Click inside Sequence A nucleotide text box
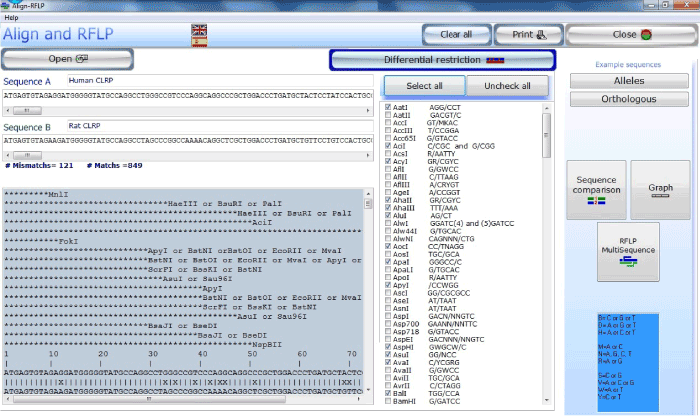Viewport: 700px width, 419px height. pos(188,96)
